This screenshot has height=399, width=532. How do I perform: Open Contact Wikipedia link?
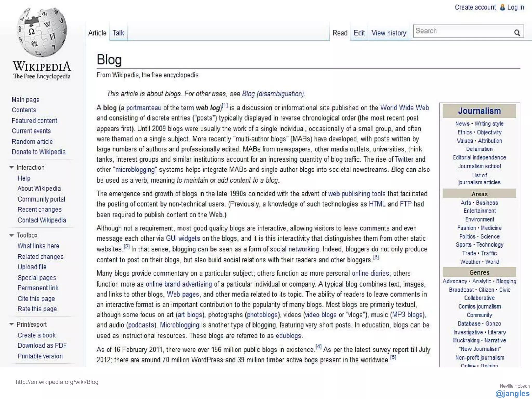42,220
